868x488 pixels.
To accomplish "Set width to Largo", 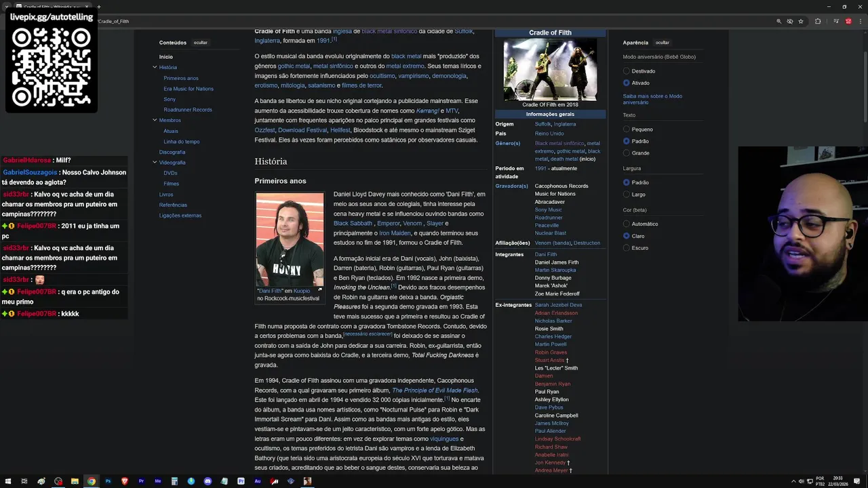I will point(627,195).
